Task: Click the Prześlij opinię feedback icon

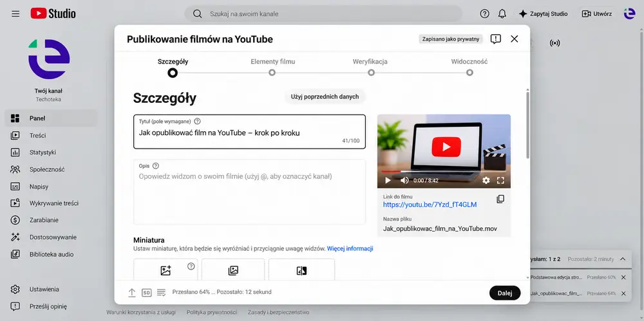Action: 15,306
